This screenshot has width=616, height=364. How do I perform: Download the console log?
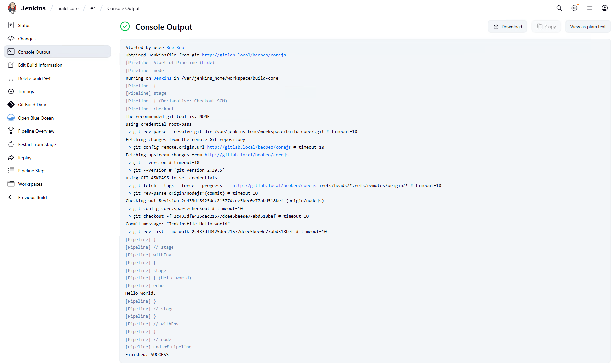(x=508, y=27)
